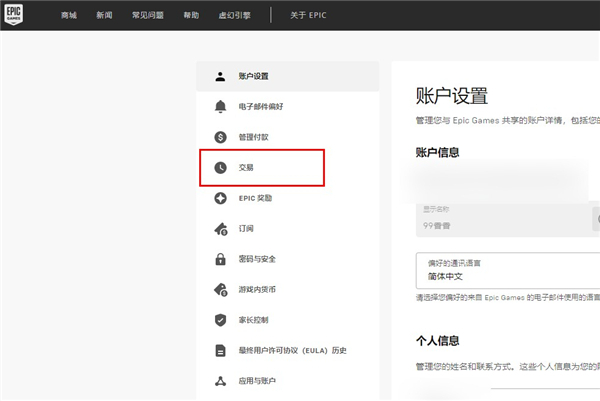
Task: Open the 新闻 menu item
Action: tap(105, 17)
